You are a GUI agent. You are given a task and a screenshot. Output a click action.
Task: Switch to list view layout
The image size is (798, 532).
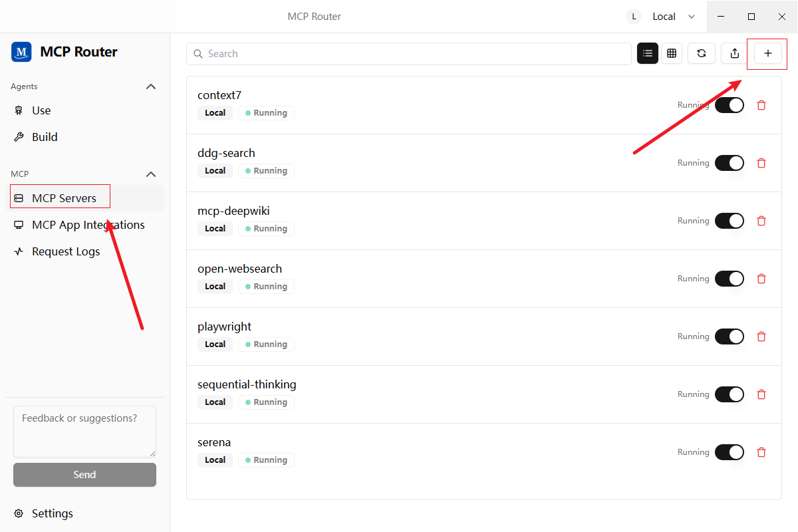(x=648, y=54)
